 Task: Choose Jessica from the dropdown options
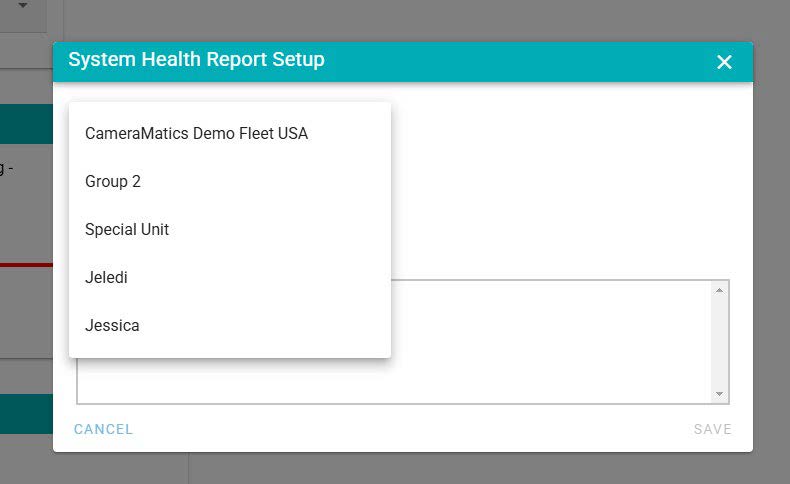coord(112,325)
